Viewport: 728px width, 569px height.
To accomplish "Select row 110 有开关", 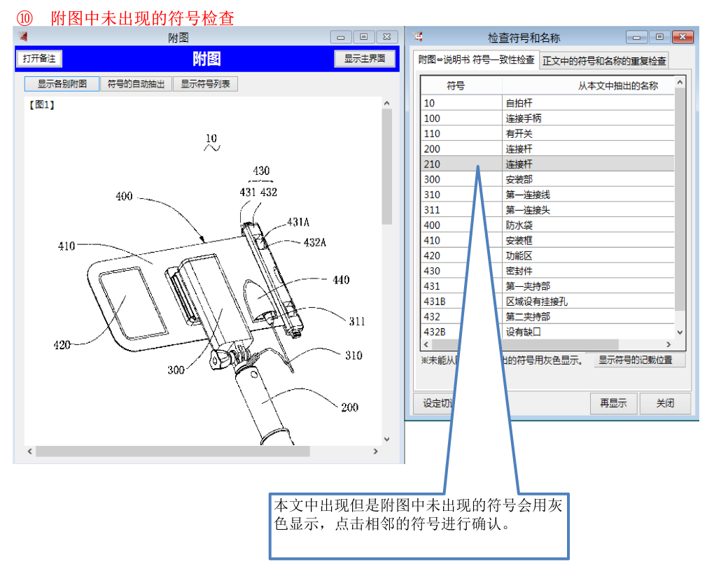I will coord(547,134).
